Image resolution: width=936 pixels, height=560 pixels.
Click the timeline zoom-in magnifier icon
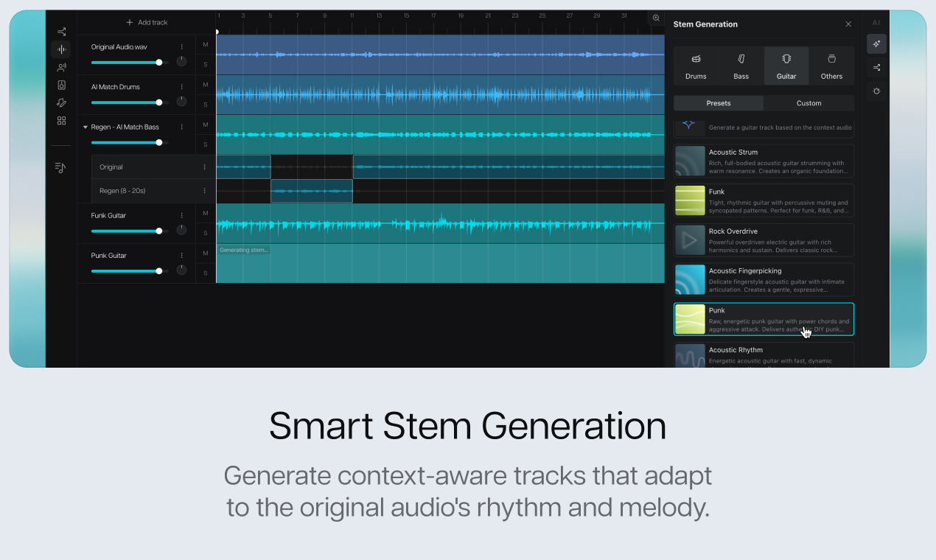point(656,18)
